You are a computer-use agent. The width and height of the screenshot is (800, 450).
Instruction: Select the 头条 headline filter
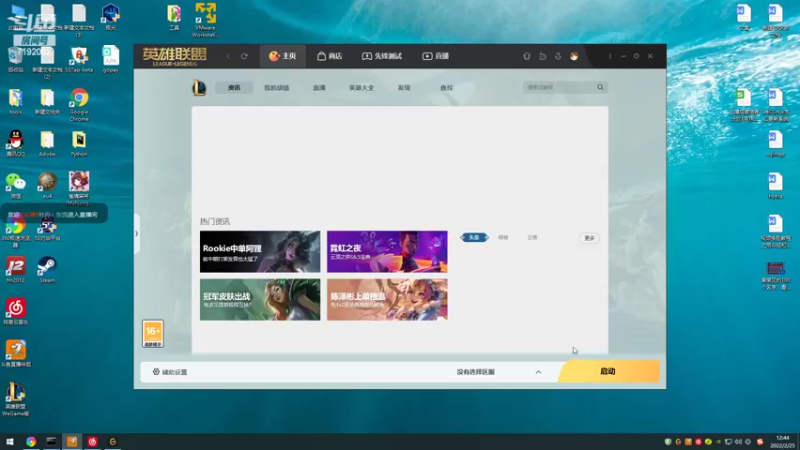click(474, 237)
